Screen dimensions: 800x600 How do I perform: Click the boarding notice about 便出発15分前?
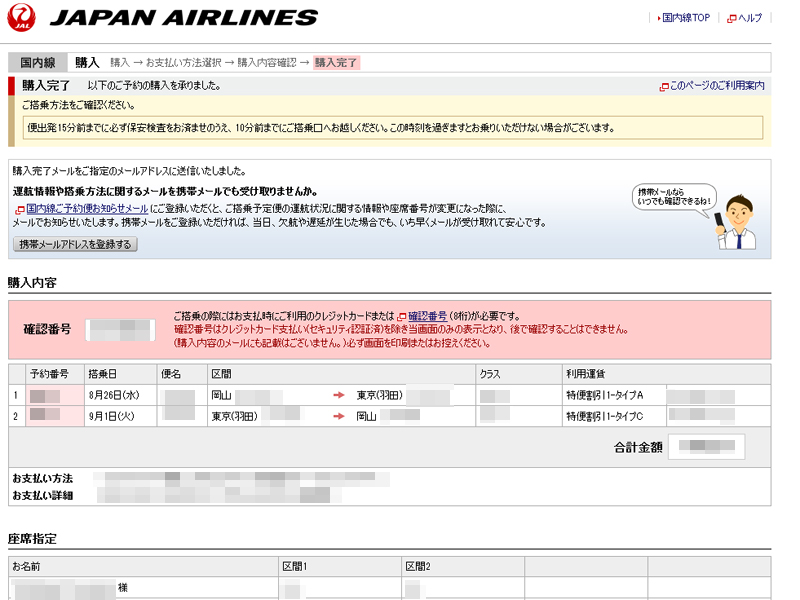(393, 128)
